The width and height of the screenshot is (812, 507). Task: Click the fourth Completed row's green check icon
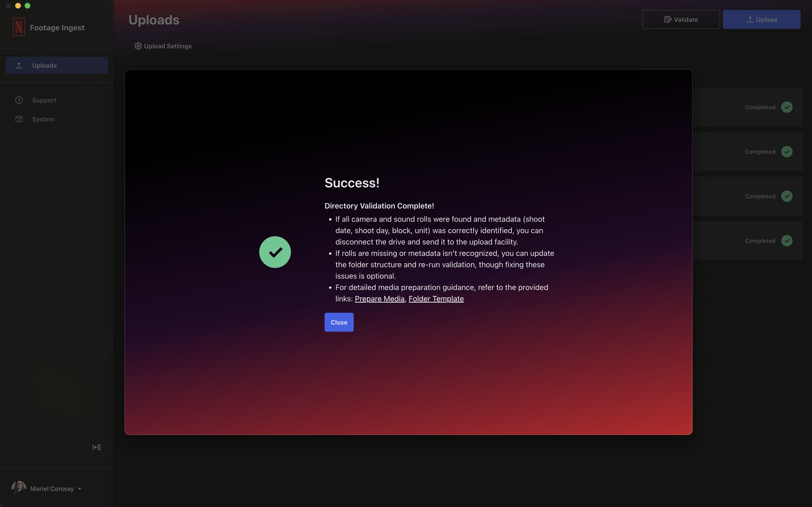tap(787, 241)
